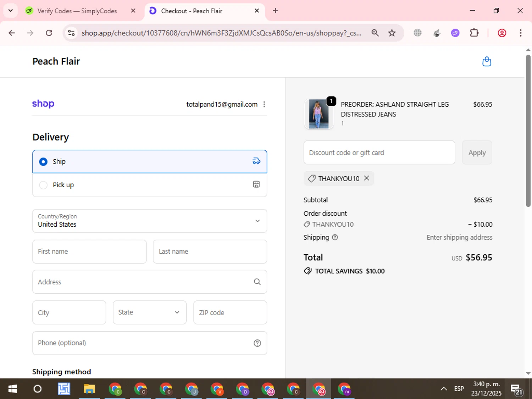
Task: Click the globe extension icon
Action: (x=418, y=33)
